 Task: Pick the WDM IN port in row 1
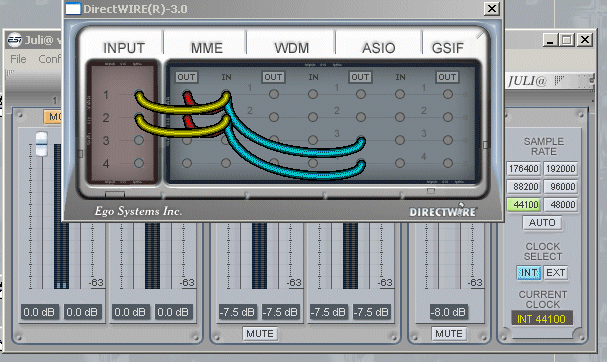[x=313, y=94]
